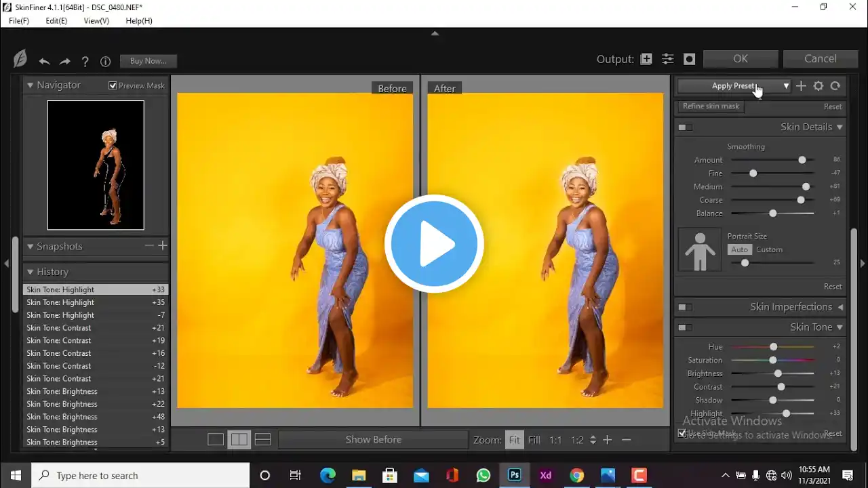Screen dimensions: 868x488
Task: Click the Windows Start button
Action: [16, 475]
